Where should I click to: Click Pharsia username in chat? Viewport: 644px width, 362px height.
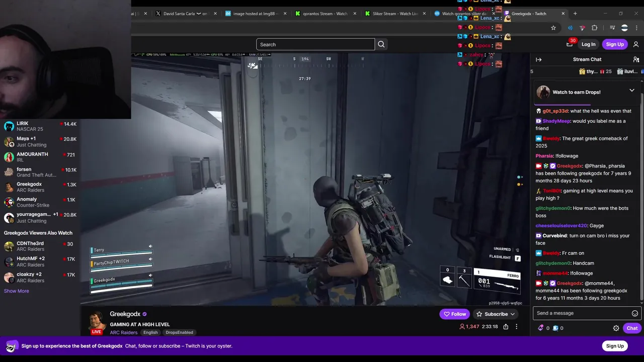click(x=544, y=156)
